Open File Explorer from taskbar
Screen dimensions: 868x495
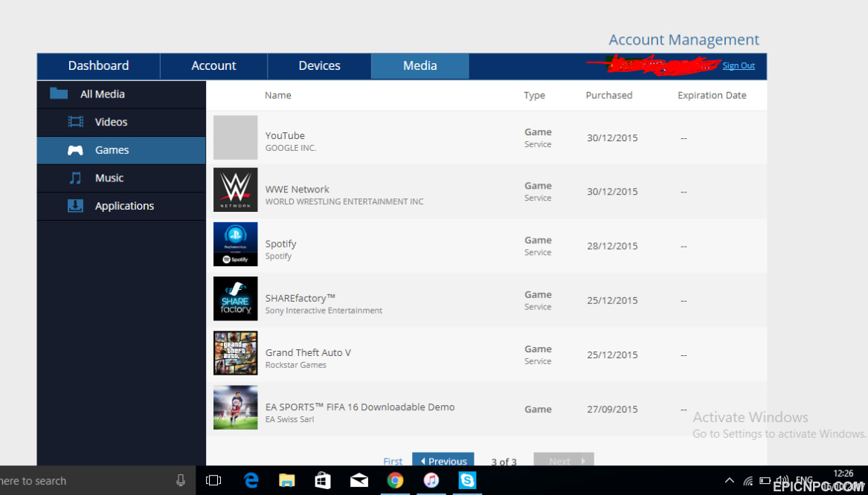[x=287, y=481]
